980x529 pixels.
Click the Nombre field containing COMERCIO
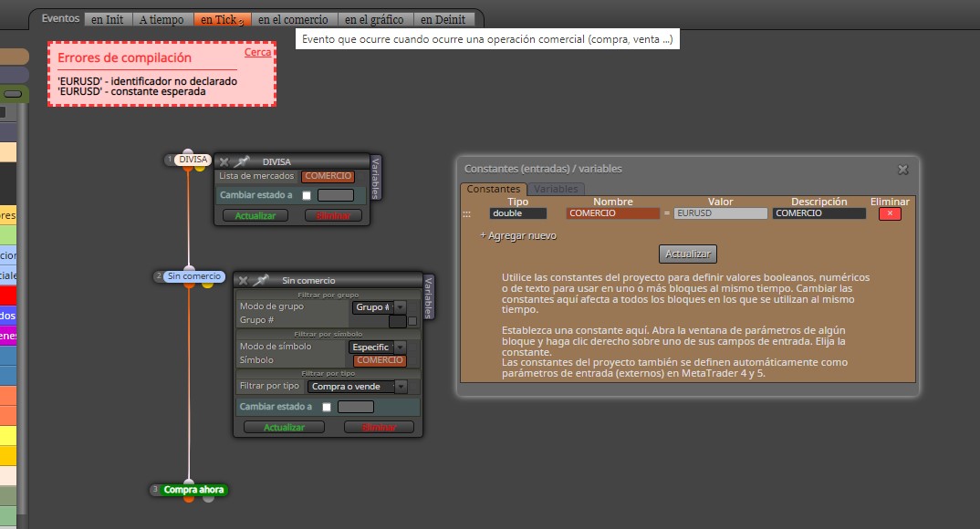click(x=612, y=213)
